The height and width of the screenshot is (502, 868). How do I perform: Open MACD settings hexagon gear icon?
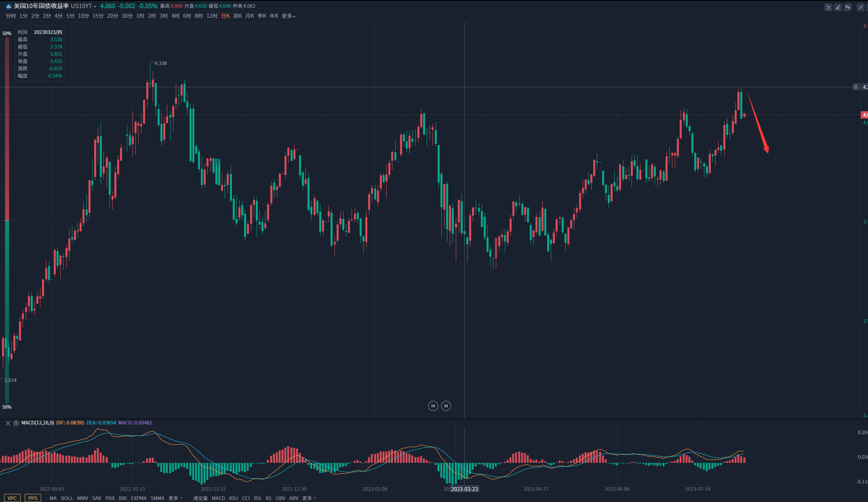coord(16,423)
